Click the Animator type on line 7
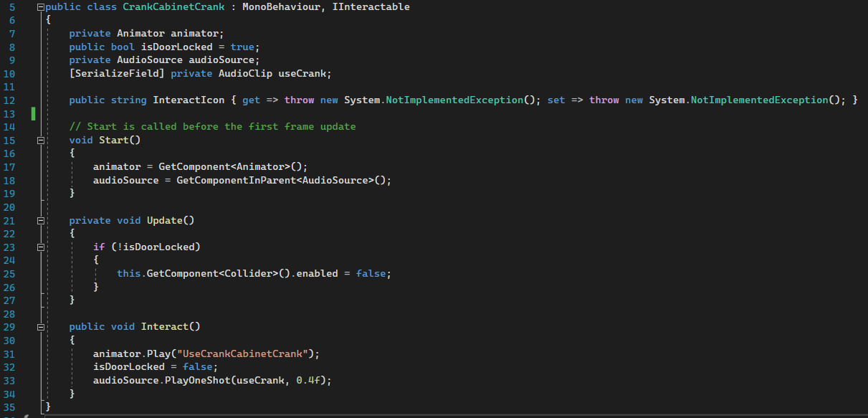The image size is (868, 418). 140,34
